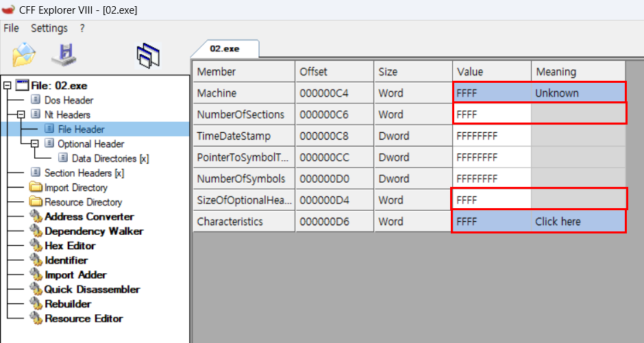Click the Unknown meaning cell for Machine
644x343 pixels.
click(x=579, y=93)
